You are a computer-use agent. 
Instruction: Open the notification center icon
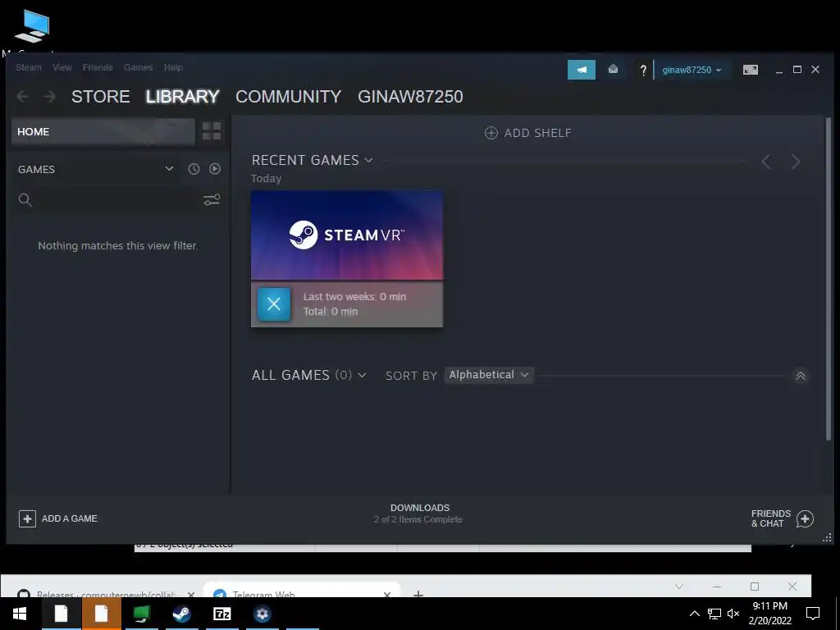(x=813, y=614)
